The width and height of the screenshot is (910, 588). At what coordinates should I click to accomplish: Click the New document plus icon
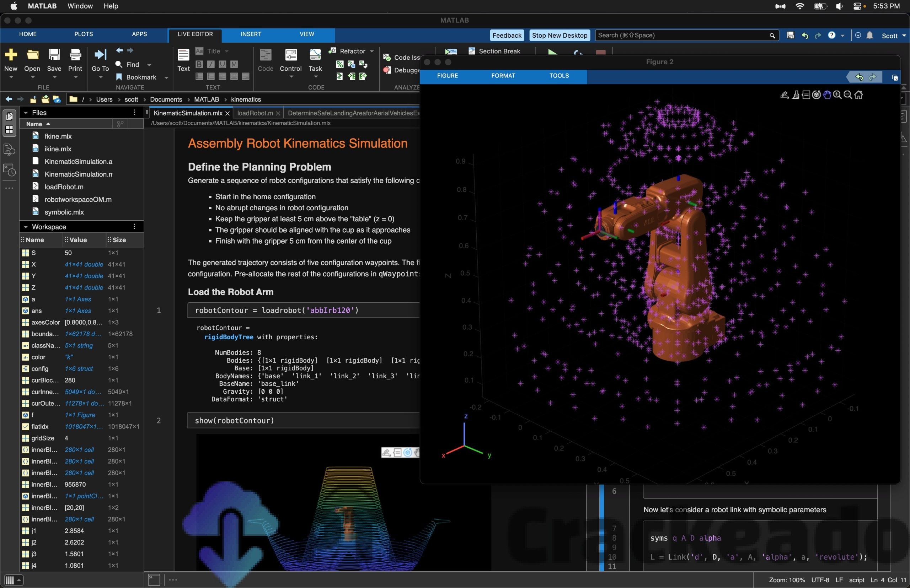click(11, 55)
